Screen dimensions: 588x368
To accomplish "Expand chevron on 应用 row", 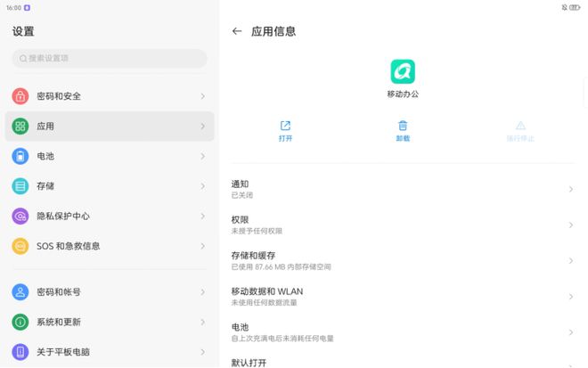I will tap(202, 127).
